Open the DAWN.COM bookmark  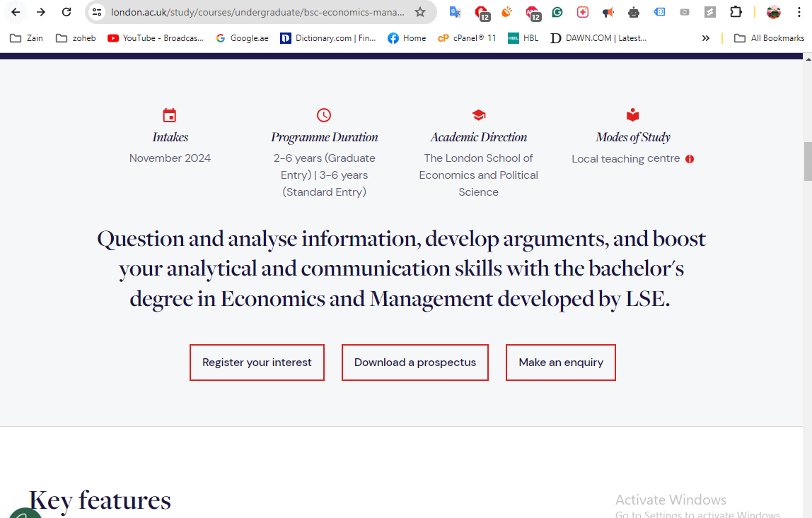(598, 38)
